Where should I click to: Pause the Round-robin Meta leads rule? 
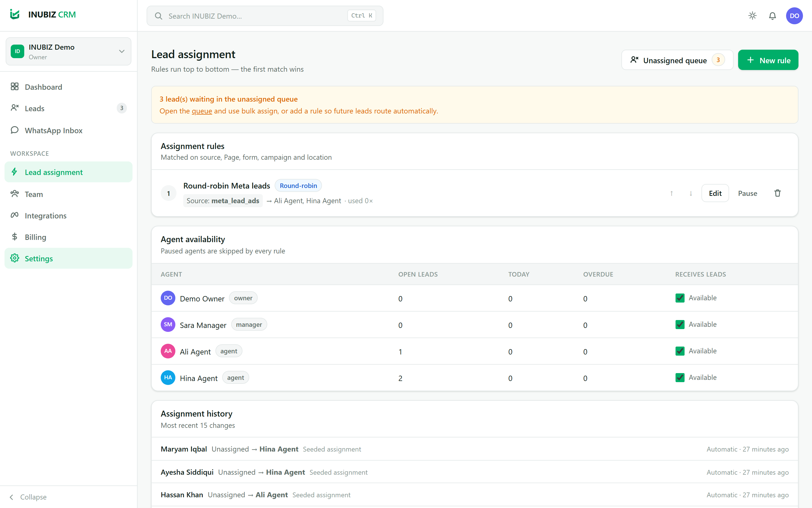748,193
